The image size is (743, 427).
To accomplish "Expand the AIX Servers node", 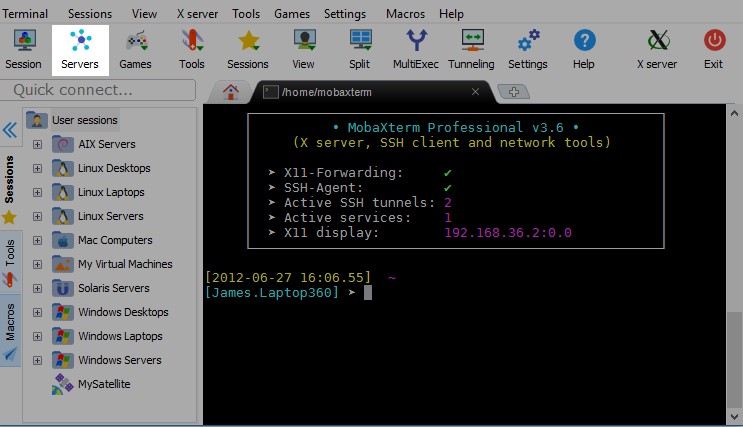I will [37, 144].
